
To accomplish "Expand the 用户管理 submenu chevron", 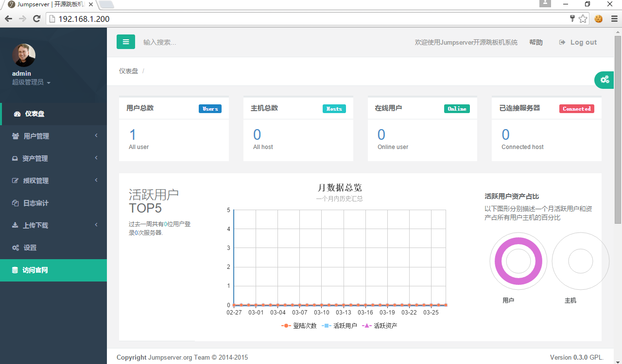I will pos(96,135).
